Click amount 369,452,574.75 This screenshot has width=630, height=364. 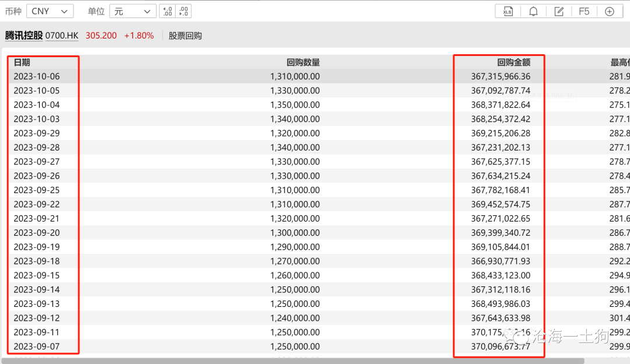[501, 204]
